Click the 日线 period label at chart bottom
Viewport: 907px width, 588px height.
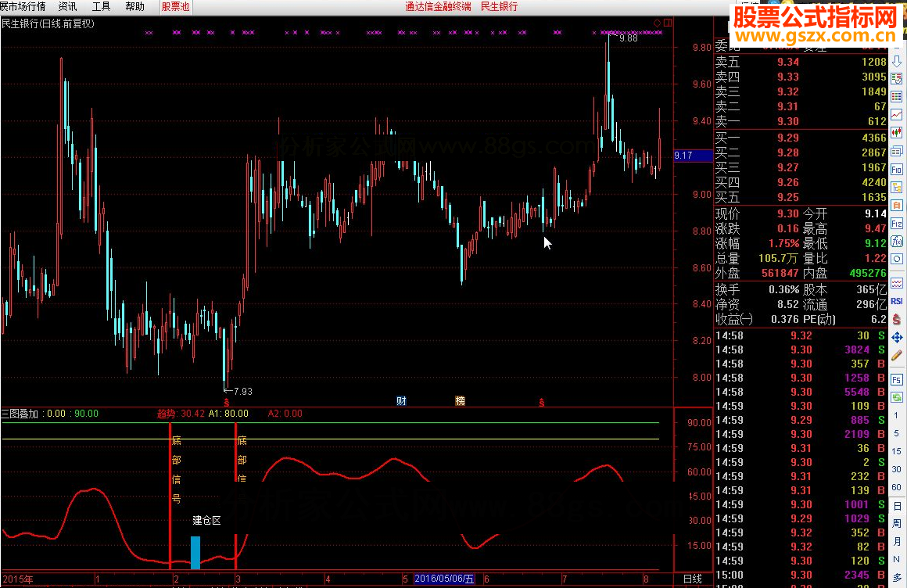point(693,579)
